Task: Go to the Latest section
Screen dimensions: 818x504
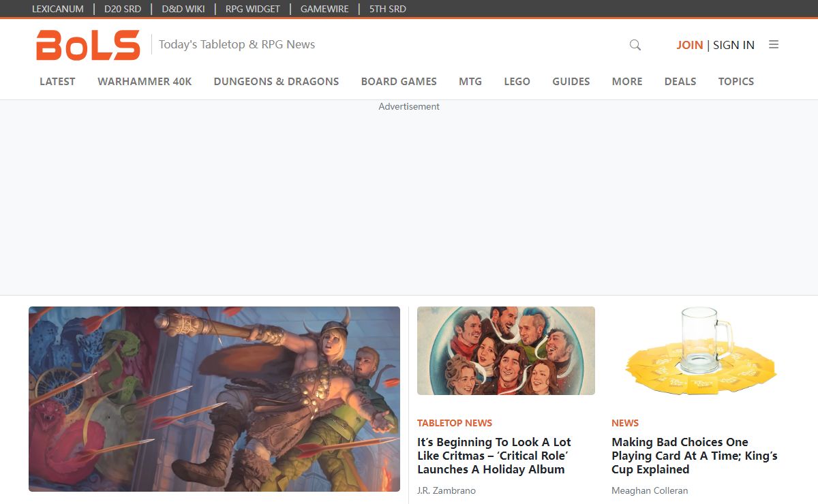Action: (x=57, y=81)
